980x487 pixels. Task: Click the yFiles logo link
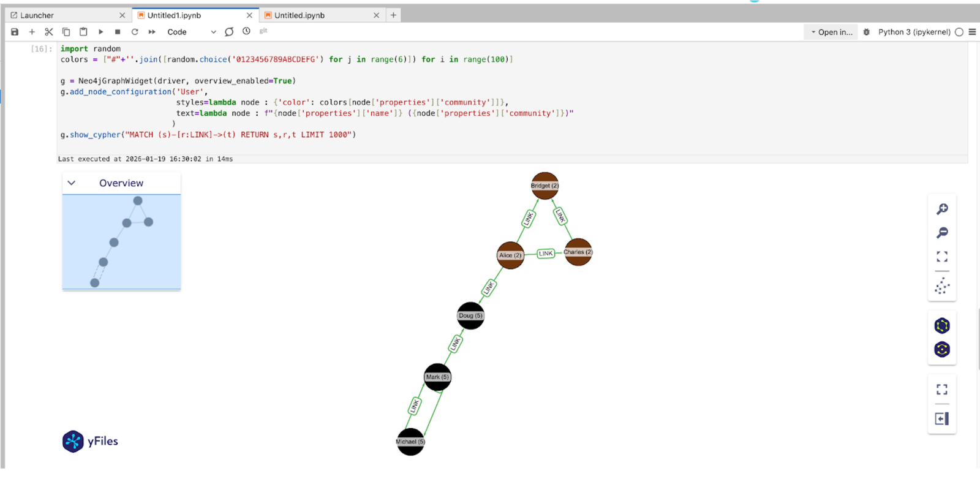(x=90, y=441)
